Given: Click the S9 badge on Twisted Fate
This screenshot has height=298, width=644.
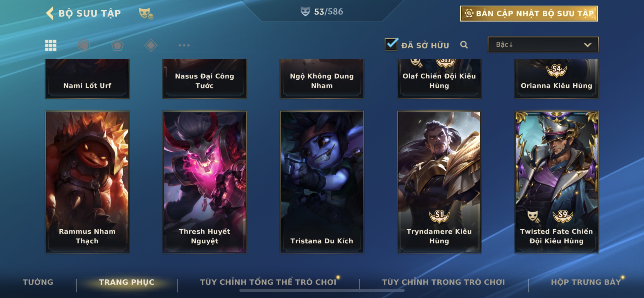Looking at the screenshot, I should (x=563, y=215).
